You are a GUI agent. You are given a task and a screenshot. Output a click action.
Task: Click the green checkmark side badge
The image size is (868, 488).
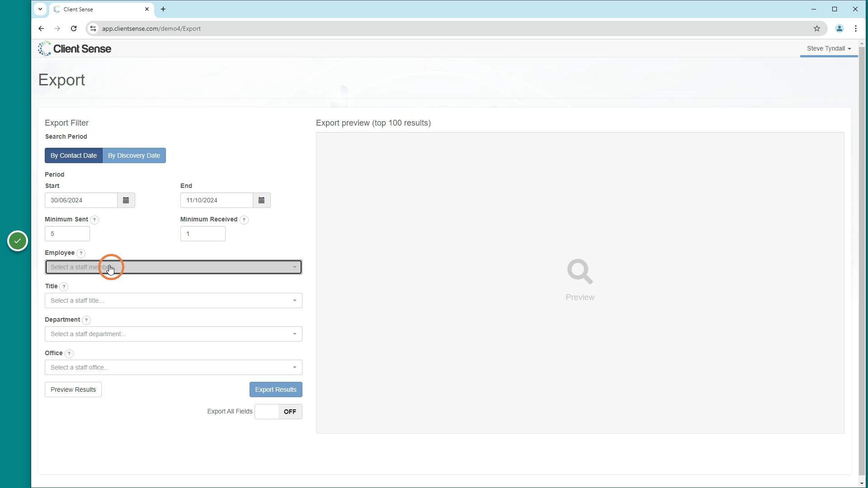[x=18, y=241]
